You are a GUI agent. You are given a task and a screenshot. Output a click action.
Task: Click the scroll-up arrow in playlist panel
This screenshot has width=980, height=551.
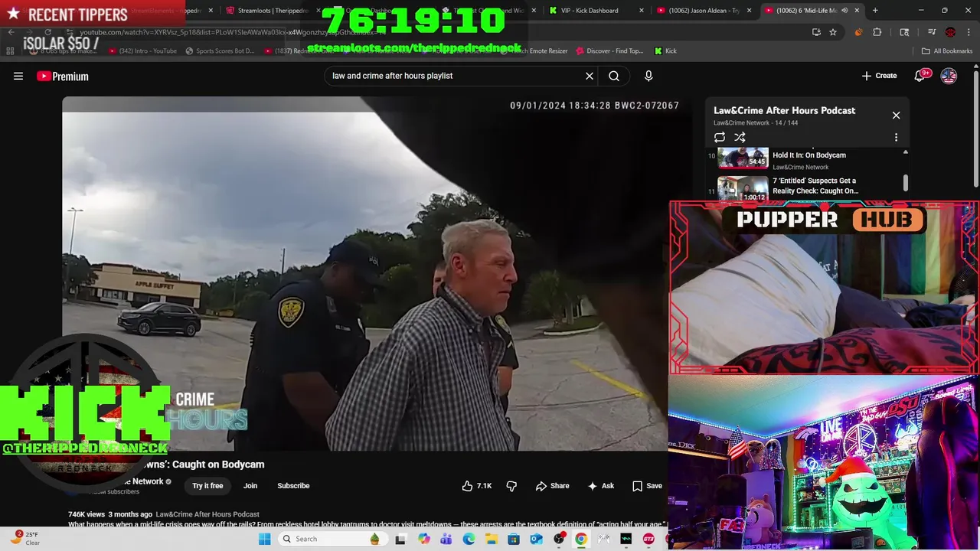906,152
